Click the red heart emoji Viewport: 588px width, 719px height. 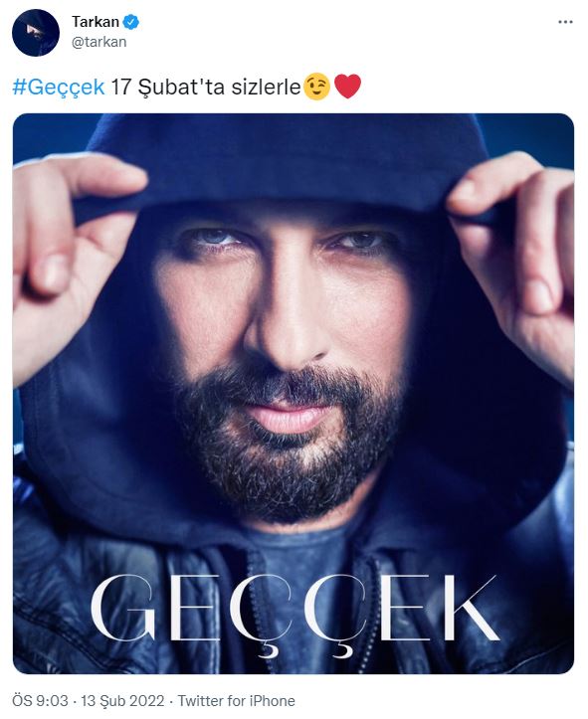click(347, 87)
